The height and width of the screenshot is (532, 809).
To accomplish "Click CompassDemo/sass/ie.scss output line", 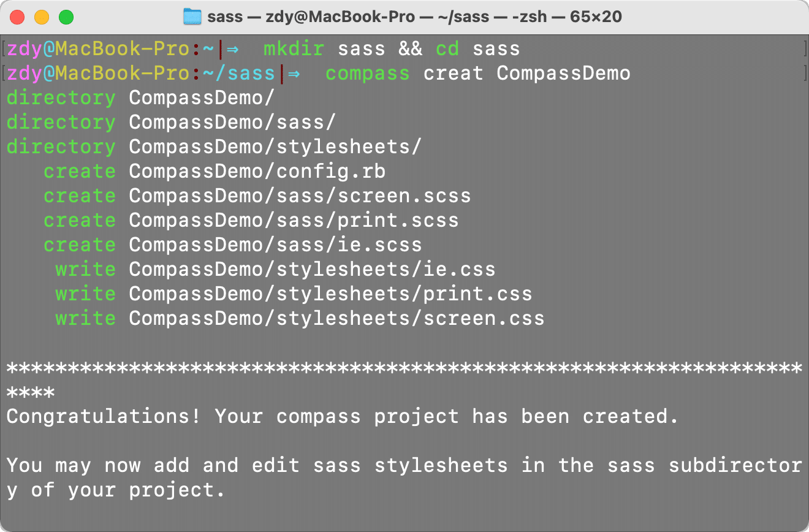I will 233,245.
